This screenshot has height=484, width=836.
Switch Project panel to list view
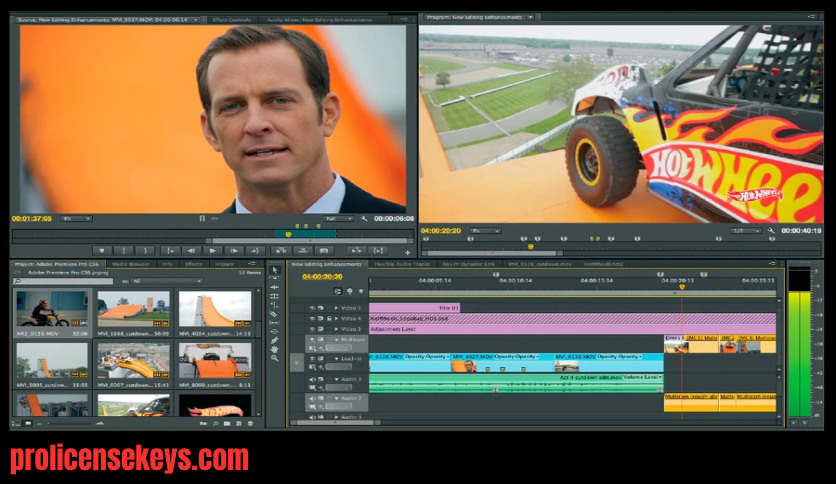point(15,423)
